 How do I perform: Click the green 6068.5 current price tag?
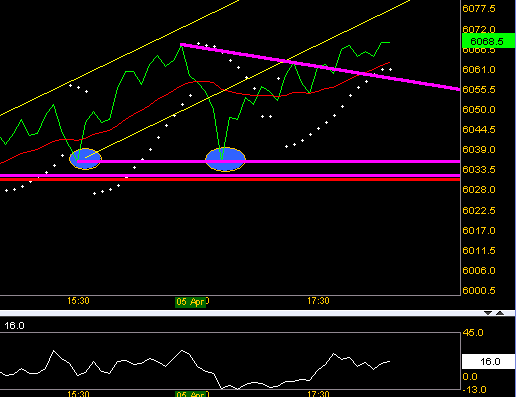pyautogui.click(x=488, y=41)
